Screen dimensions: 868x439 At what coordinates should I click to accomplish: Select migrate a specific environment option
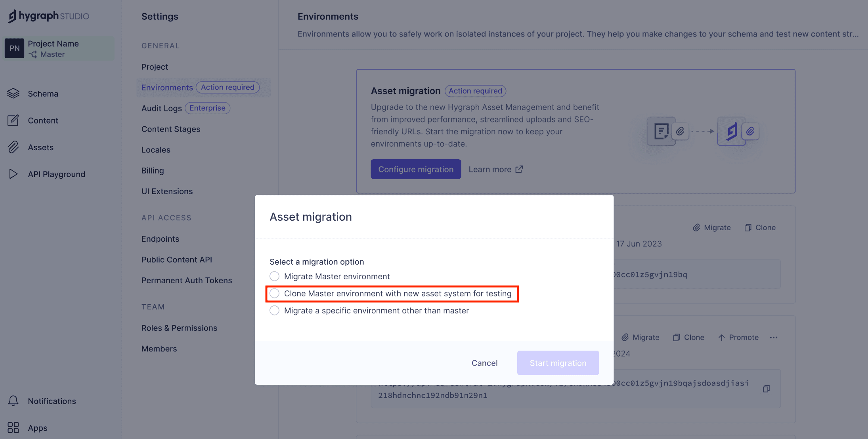click(x=274, y=311)
